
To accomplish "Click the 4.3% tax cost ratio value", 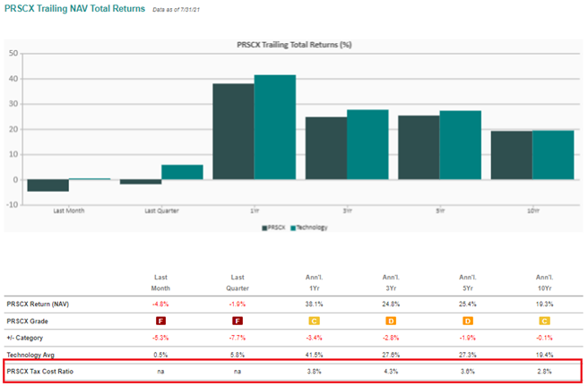I will coord(391,372).
